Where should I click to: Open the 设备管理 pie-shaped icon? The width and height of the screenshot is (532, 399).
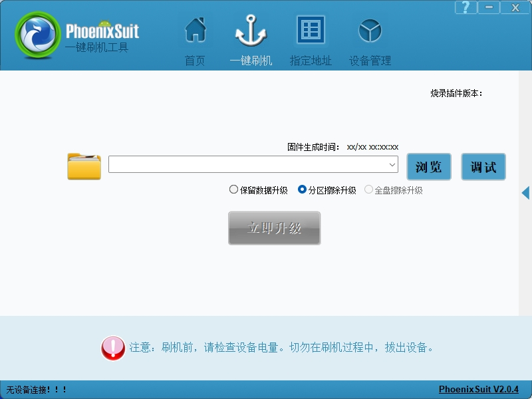pos(370,31)
